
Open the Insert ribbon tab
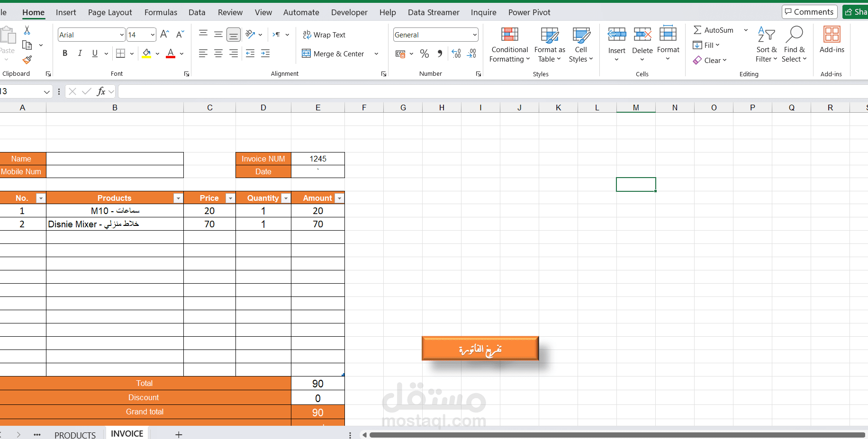point(66,12)
